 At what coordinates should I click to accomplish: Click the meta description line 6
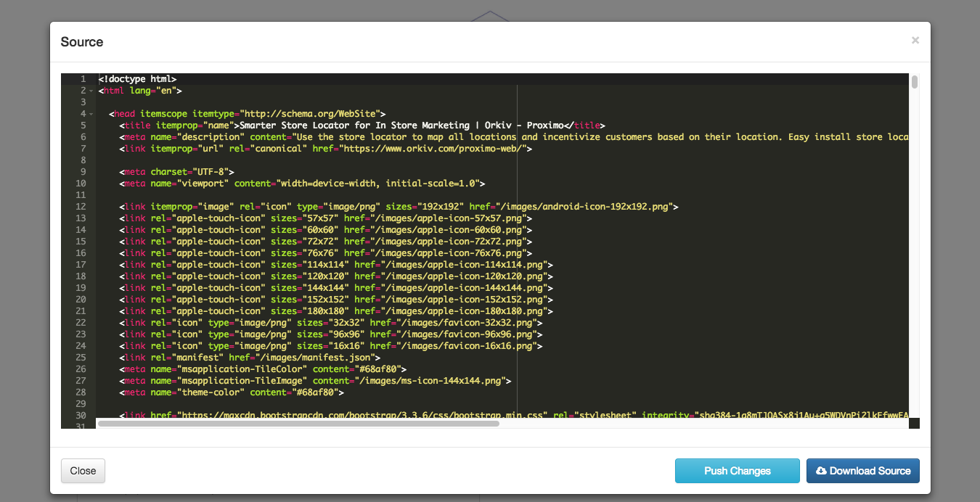coord(514,137)
